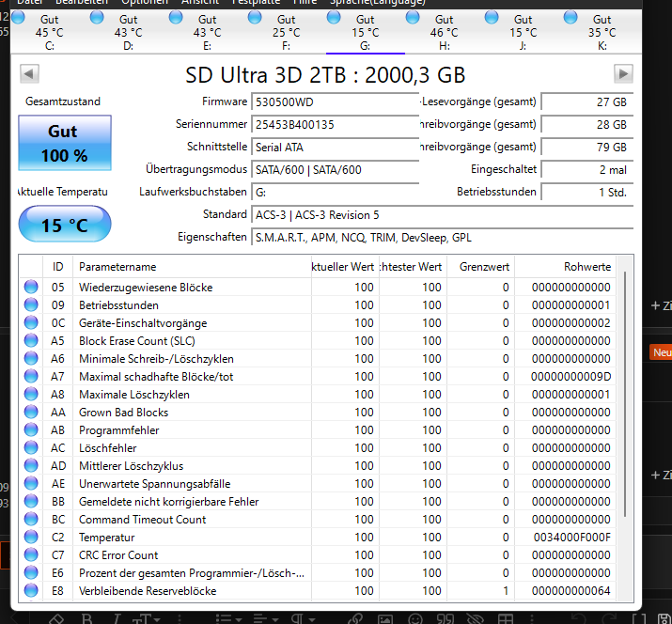Redo the last action in the background editor
This screenshot has width=672, height=624.
[609, 619]
